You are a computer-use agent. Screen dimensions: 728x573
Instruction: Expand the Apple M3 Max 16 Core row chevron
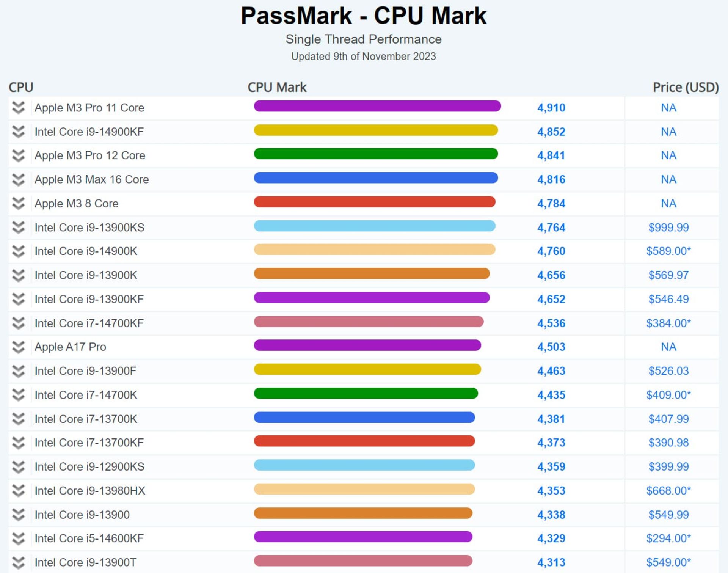[18, 180]
